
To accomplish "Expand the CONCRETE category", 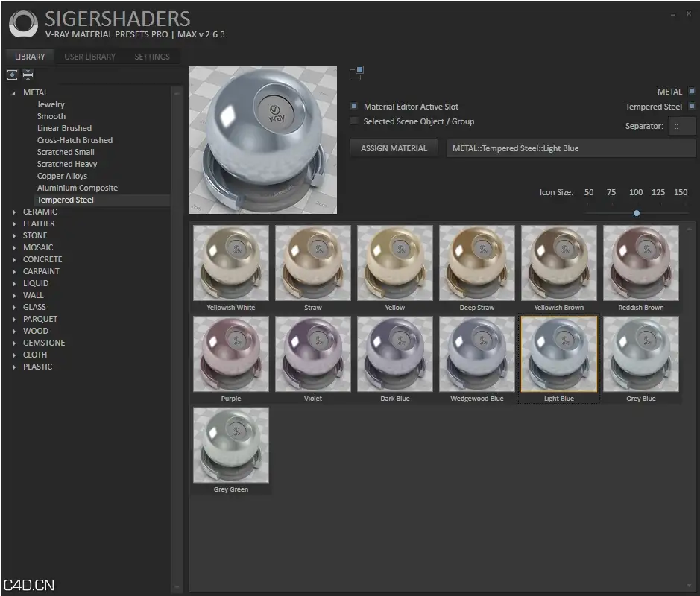I will (x=14, y=260).
